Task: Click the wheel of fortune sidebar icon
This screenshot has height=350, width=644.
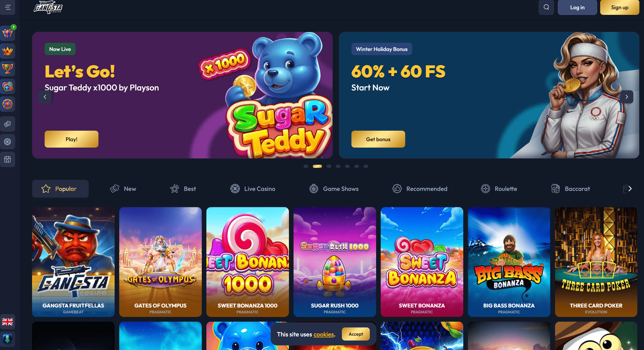Action: tap(7, 104)
